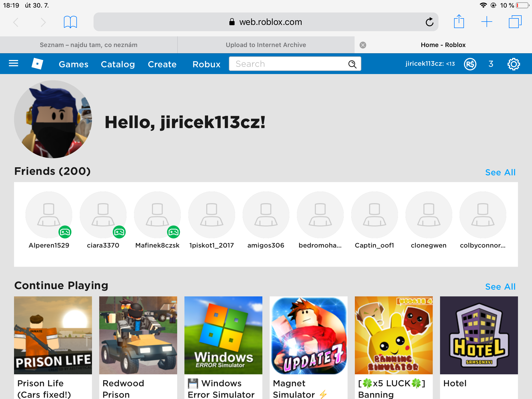Switch to Seznam browser tab
The width and height of the screenshot is (532, 399).
tap(89, 45)
